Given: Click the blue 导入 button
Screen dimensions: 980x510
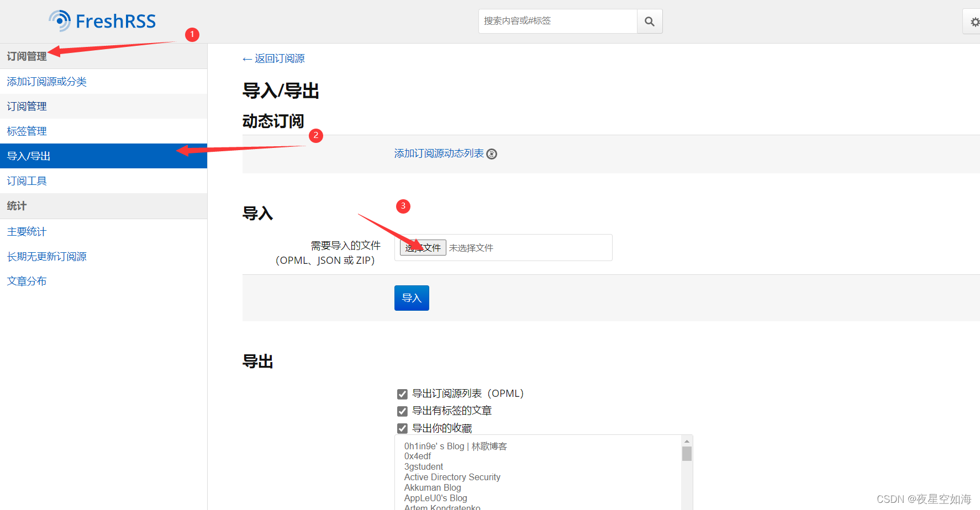Looking at the screenshot, I should pos(411,297).
